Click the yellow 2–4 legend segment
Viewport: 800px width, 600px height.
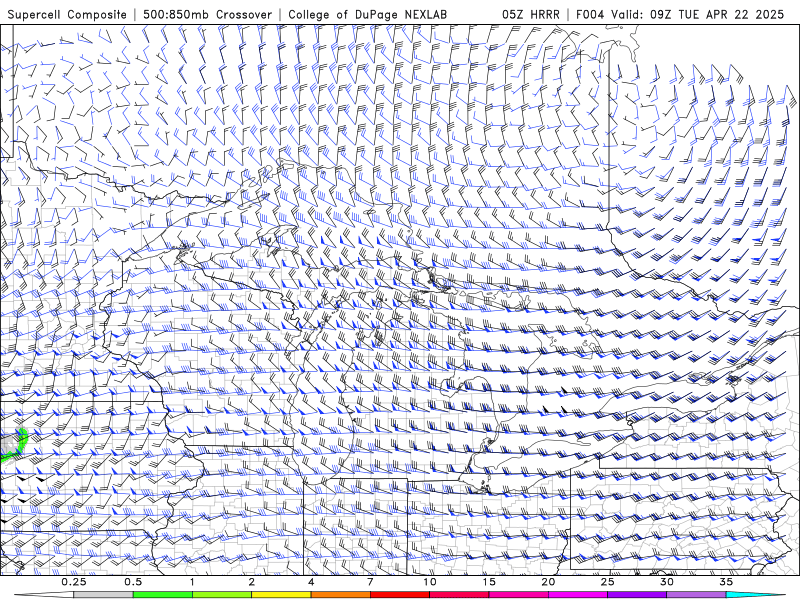click(281, 595)
